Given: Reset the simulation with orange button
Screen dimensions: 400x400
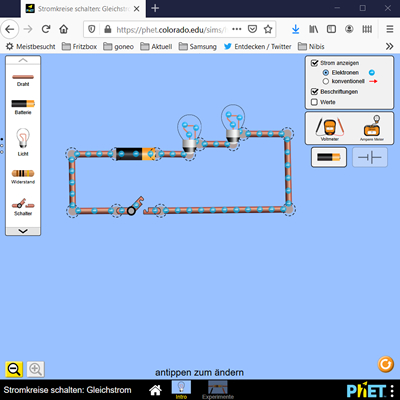Looking at the screenshot, I should (x=386, y=364).
